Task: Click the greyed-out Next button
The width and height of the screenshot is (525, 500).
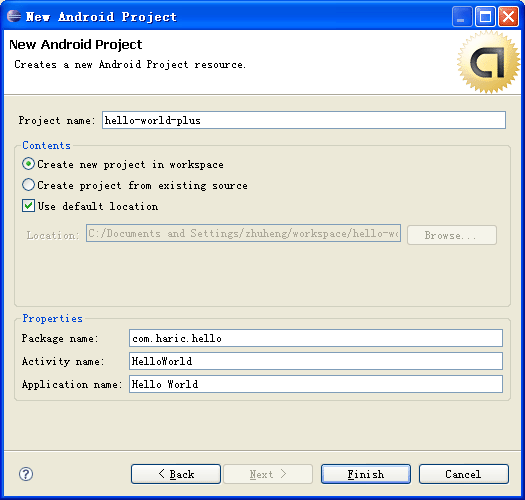Action: [x=268, y=474]
